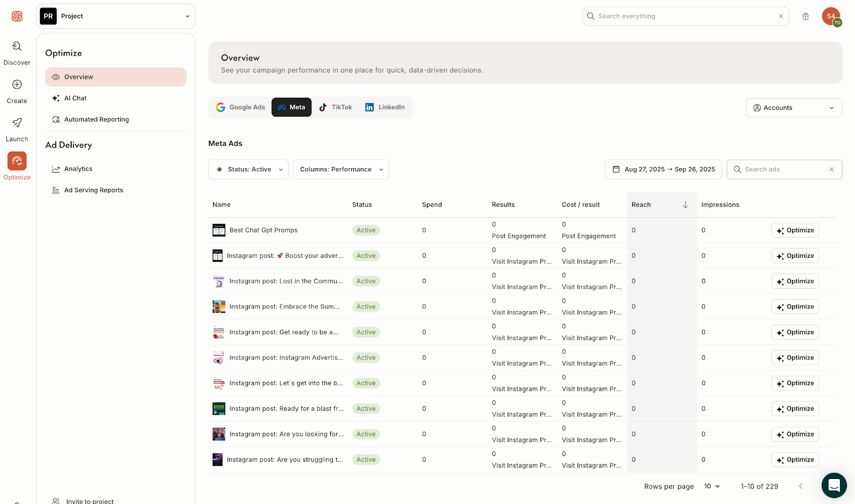Sort by Reach using down arrow
The width and height of the screenshot is (855, 504).
[x=685, y=205]
